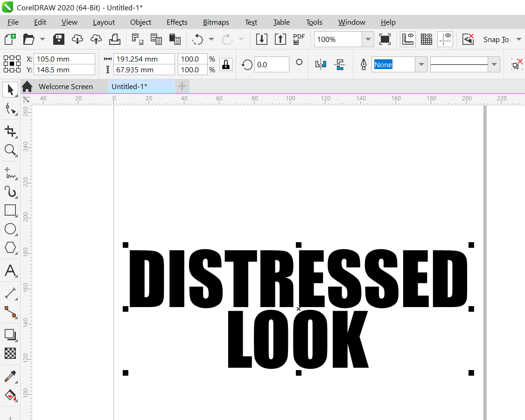Switch to the Untitled-1* tab
Screen dimensions: 525x420
pos(141,87)
